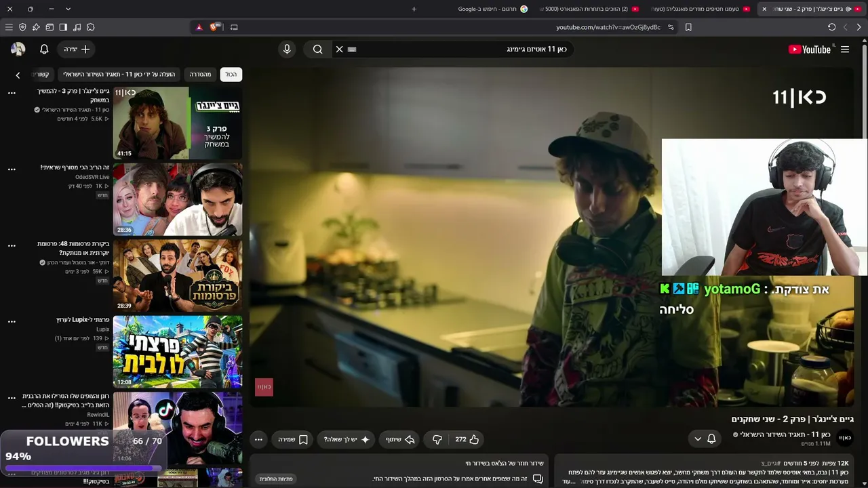Open the YouTube notifications bell
This screenshot has height=488, width=868.
click(44, 49)
